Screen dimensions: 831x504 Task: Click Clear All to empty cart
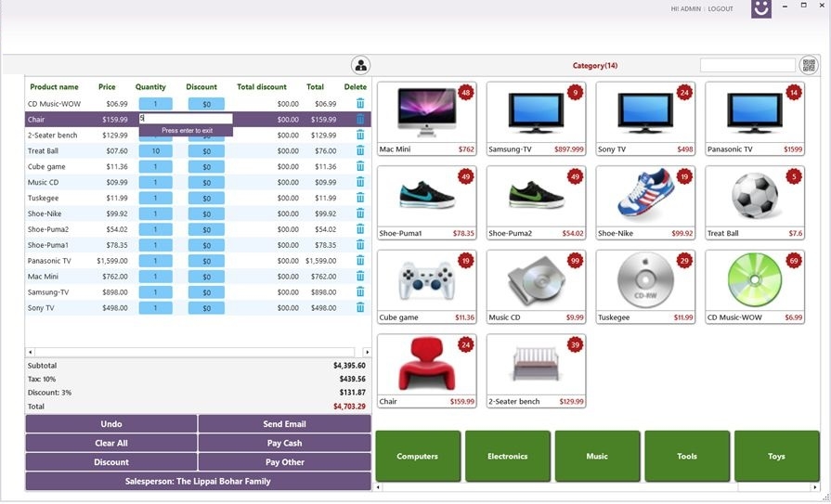(x=111, y=443)
